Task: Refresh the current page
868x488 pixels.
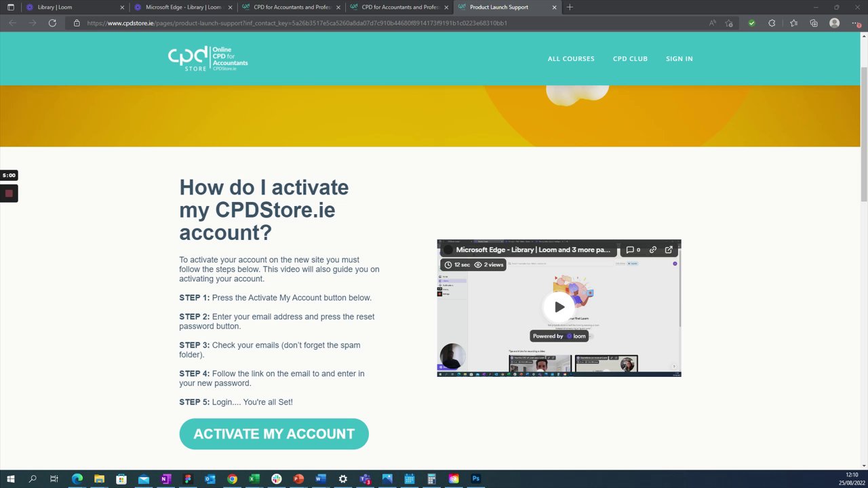Action: click(52, 23)
